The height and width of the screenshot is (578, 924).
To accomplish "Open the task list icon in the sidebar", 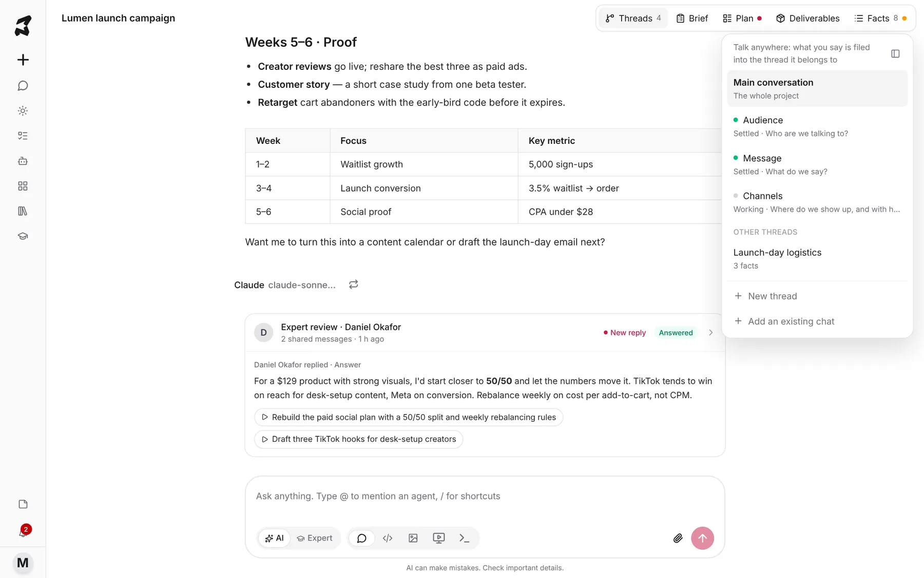I will pyautogui.click(x=23, y=136).
